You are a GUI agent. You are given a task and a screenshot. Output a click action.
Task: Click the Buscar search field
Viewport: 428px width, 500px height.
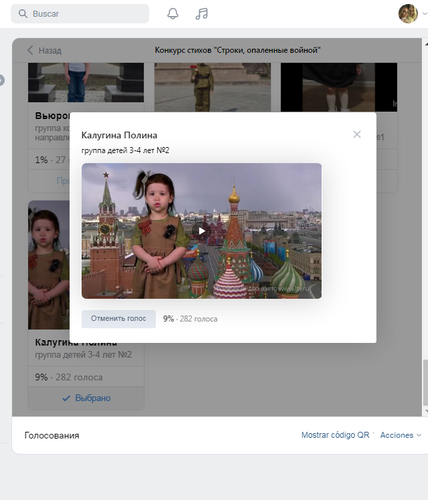point(80,14)
